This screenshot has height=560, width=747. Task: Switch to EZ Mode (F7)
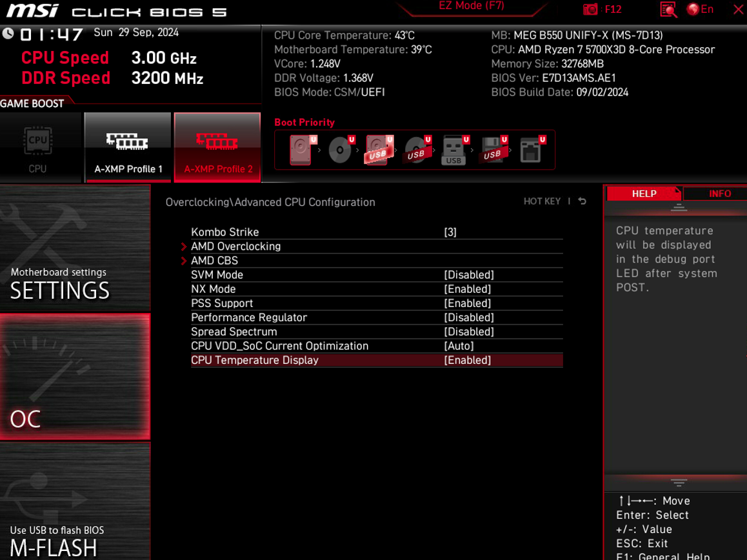[x=471, y=6]
